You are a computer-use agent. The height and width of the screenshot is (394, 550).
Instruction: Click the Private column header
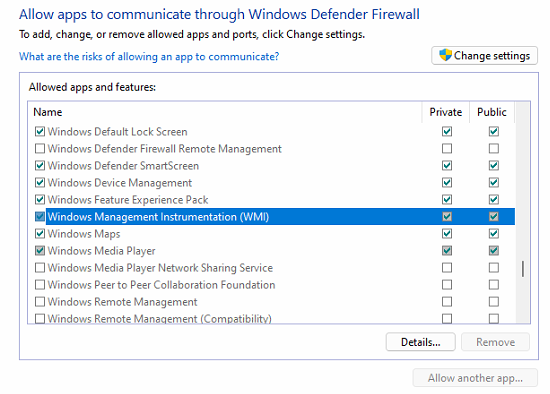[445, 112]
